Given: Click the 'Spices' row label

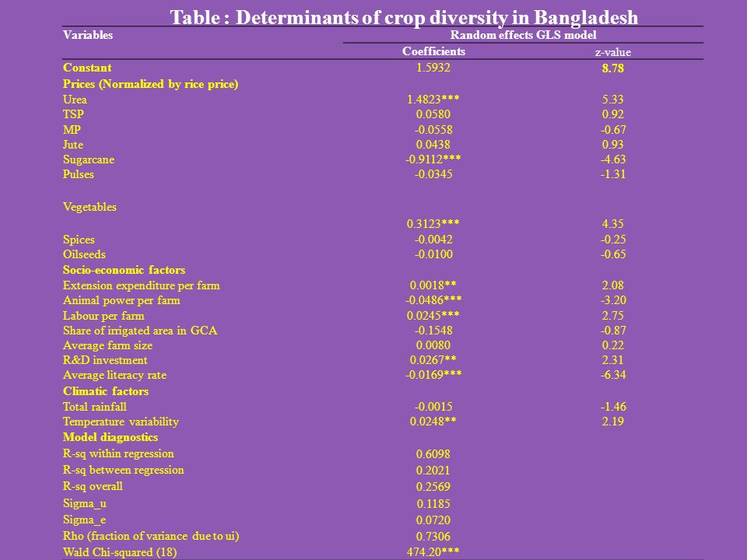Looking at the screenshot, I should point(79,240).
